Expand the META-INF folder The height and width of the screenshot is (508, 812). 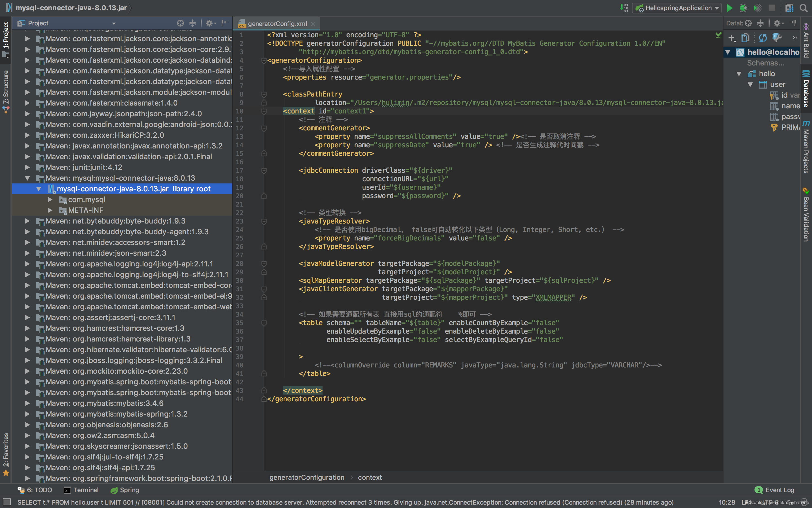(x=50, y=210)
